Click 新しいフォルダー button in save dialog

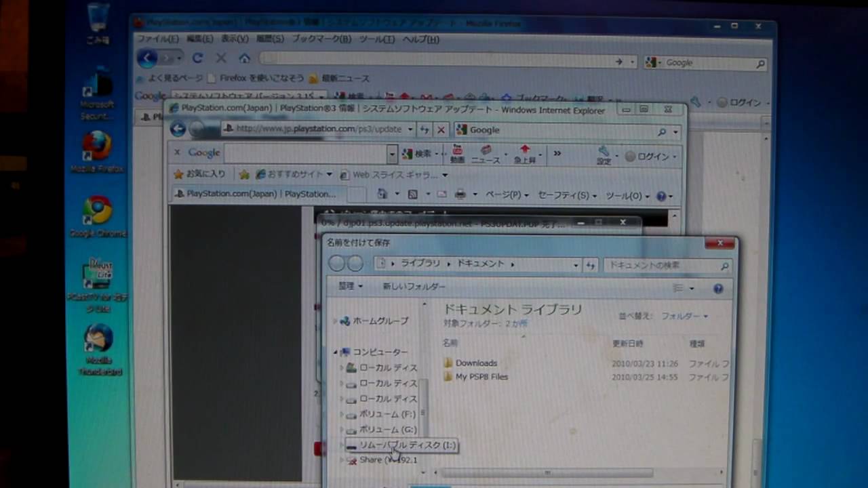pos(414,287)
